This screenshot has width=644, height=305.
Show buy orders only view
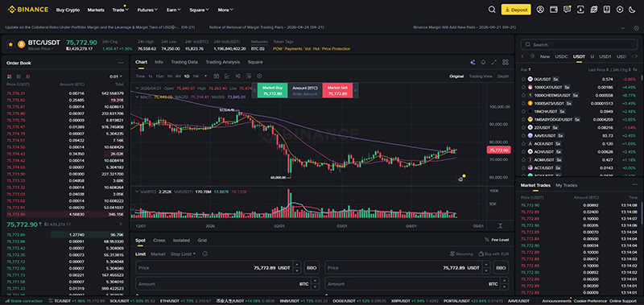[19, 76]
